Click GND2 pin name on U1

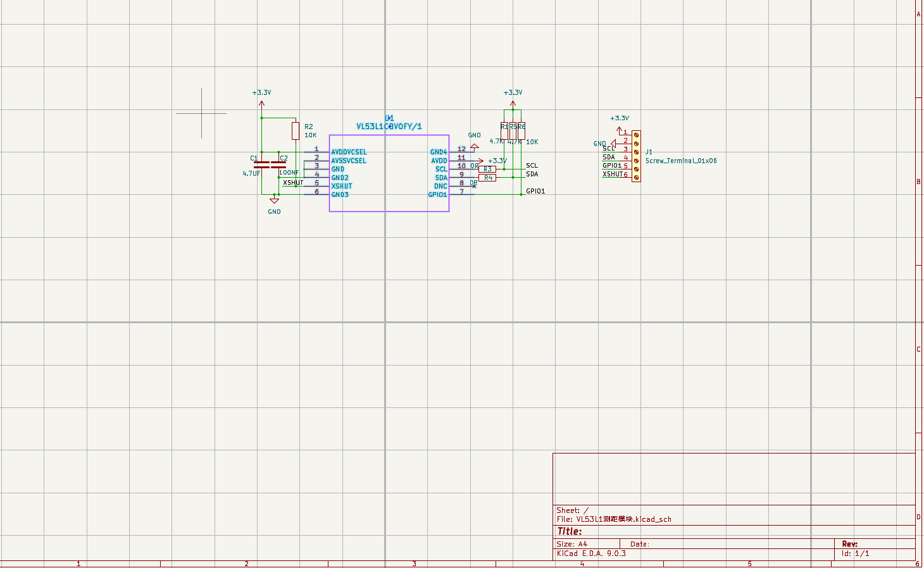(x=340, y=178)
